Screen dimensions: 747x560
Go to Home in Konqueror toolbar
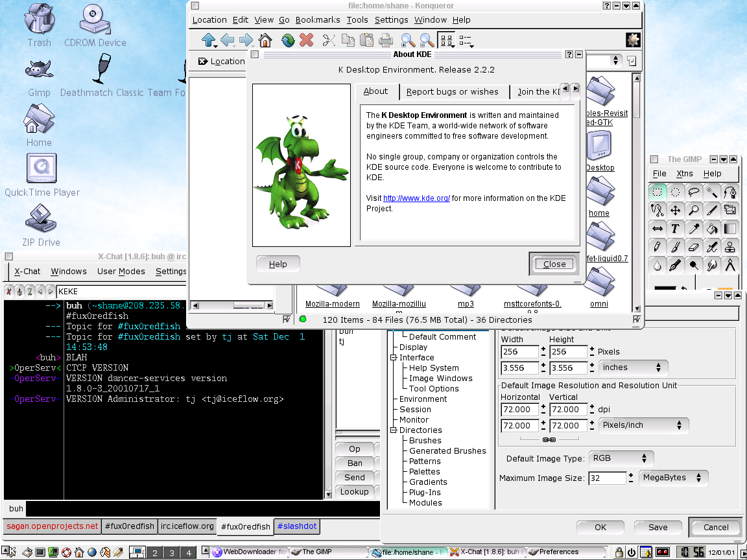pos(265,40)
